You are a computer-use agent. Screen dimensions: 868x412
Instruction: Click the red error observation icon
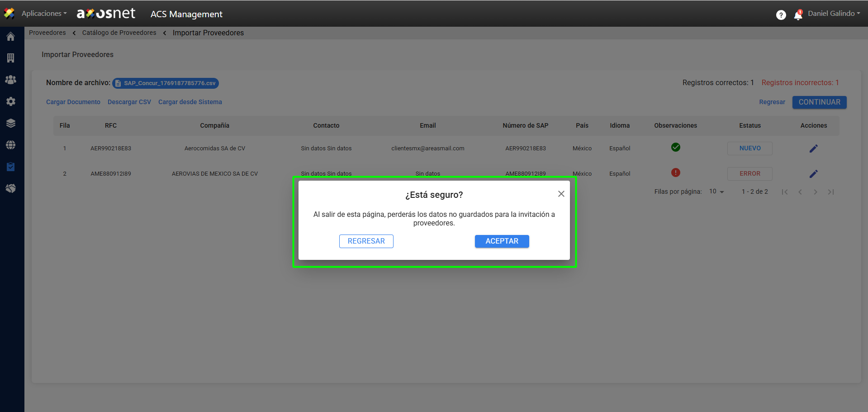point(675,172)
